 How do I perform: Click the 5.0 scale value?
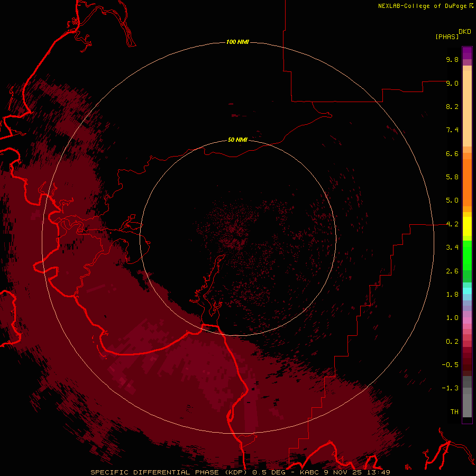tap(452, 200)
